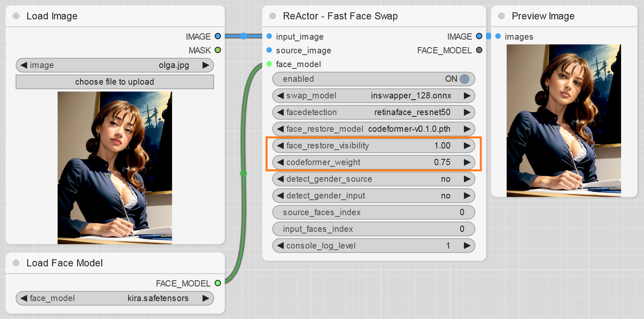The image size is (644, 319).
Task: Click the collapse dot on Load Face Model header
Action: 16,263
